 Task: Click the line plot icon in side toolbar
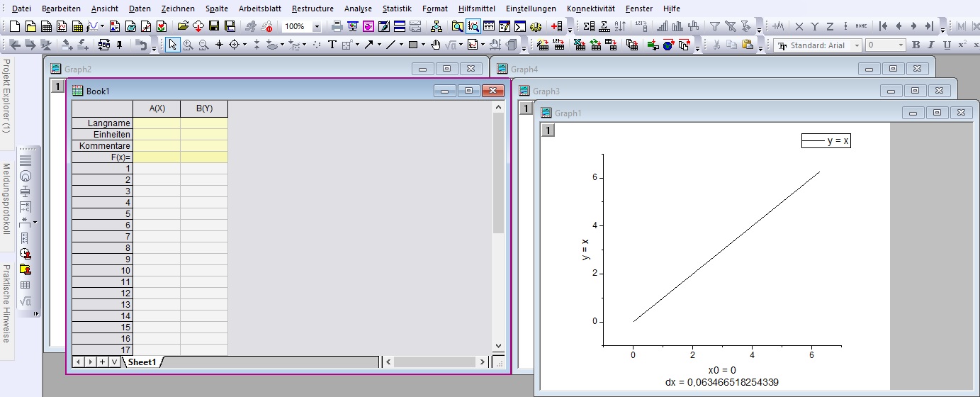coord(26,160)
